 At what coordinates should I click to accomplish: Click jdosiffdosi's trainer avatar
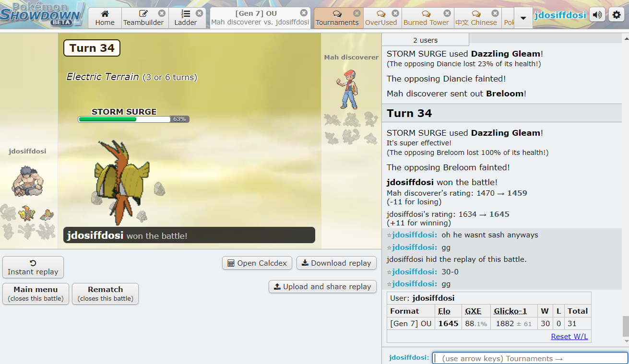[x=27, y=181]
